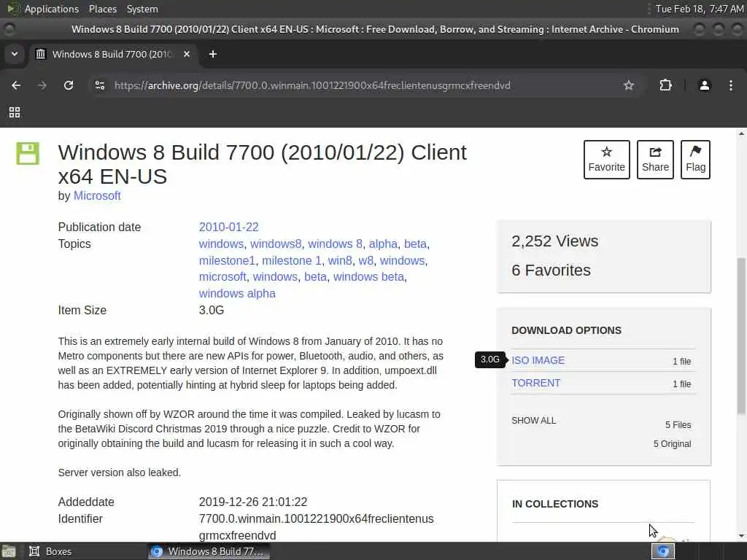Screen dimensions: 747x560
Task: Click SHOW ALL download files
Action: tap(533, 421)
